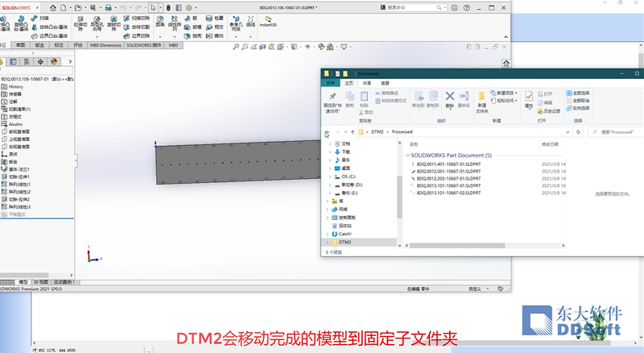Open the 查看 tab in File Explorer
Image resolution: width=644 pixels, height=353 pixels.
point(386,83)
